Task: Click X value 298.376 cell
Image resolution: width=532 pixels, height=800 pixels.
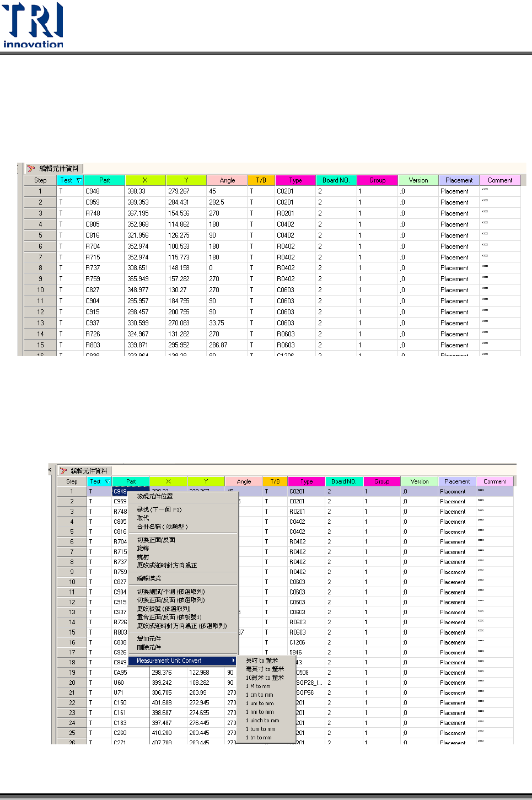Action: coord(169,673)
